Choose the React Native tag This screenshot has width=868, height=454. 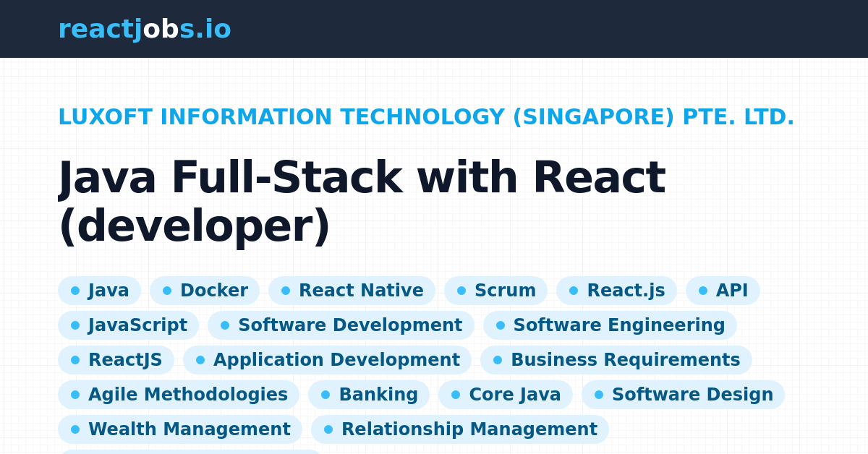tap(352, 291)
